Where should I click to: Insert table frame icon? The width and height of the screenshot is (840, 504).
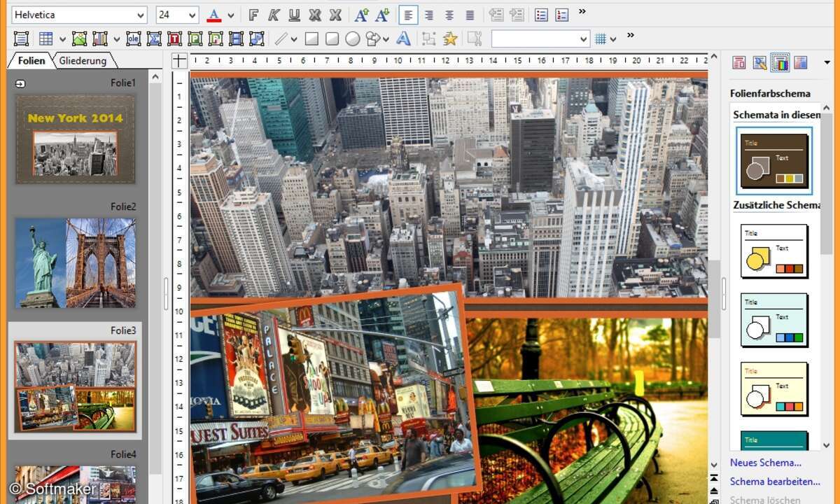45,39
